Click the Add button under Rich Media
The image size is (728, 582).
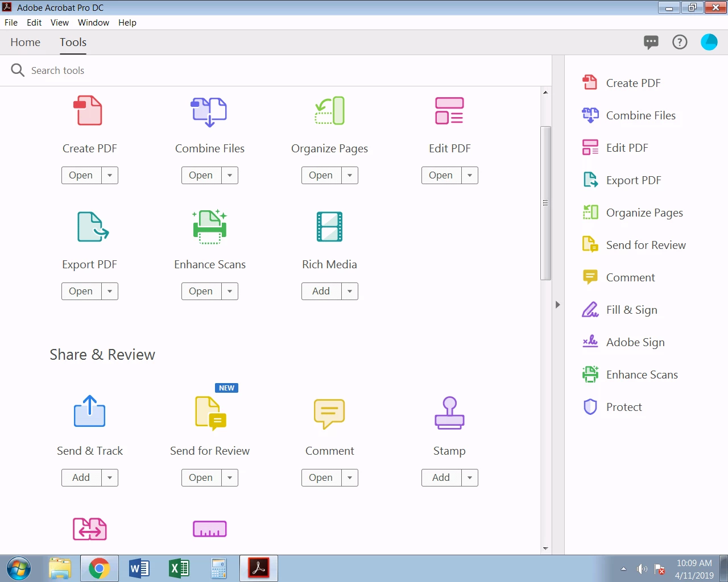(321, 291)
